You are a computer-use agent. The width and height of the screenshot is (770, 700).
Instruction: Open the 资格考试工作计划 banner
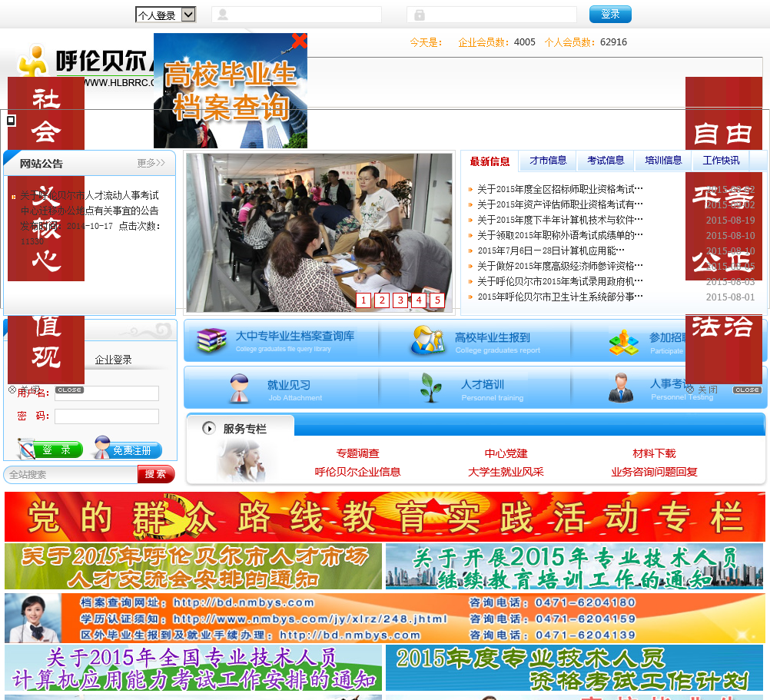(x=575, y=668)
